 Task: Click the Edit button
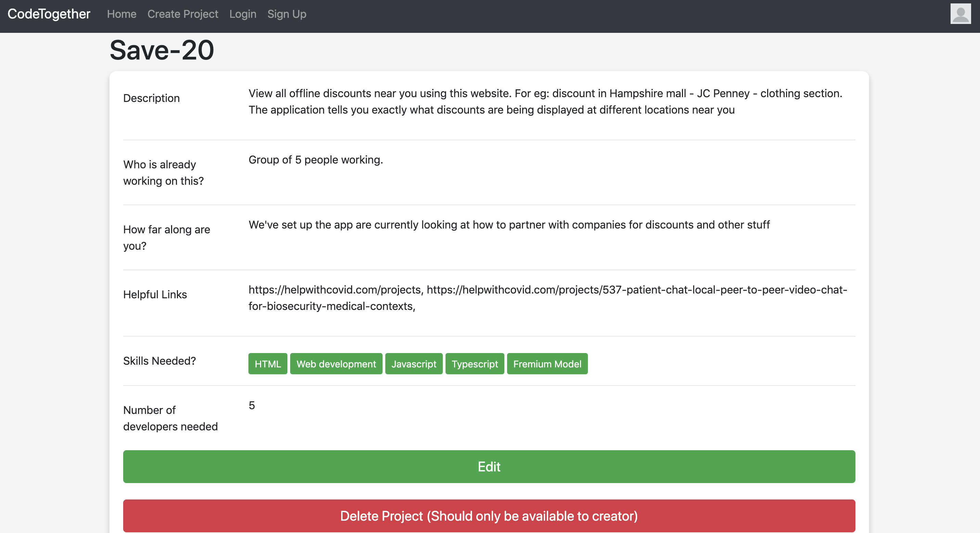click(489, 467)
